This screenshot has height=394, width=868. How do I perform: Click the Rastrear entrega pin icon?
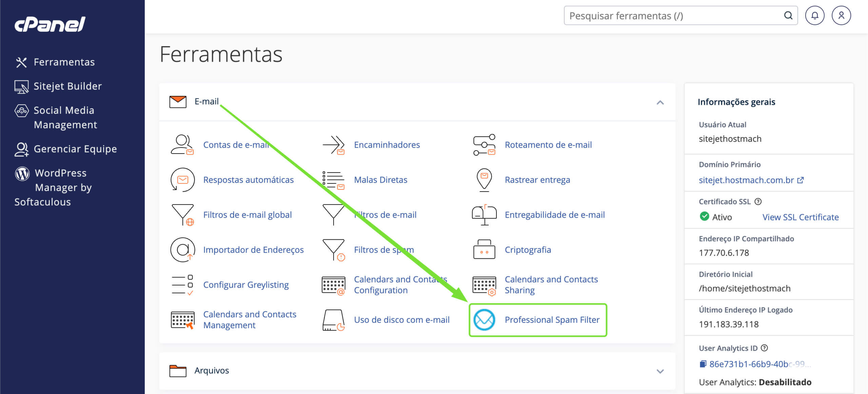pyautogui.click(x=484, y=180)
